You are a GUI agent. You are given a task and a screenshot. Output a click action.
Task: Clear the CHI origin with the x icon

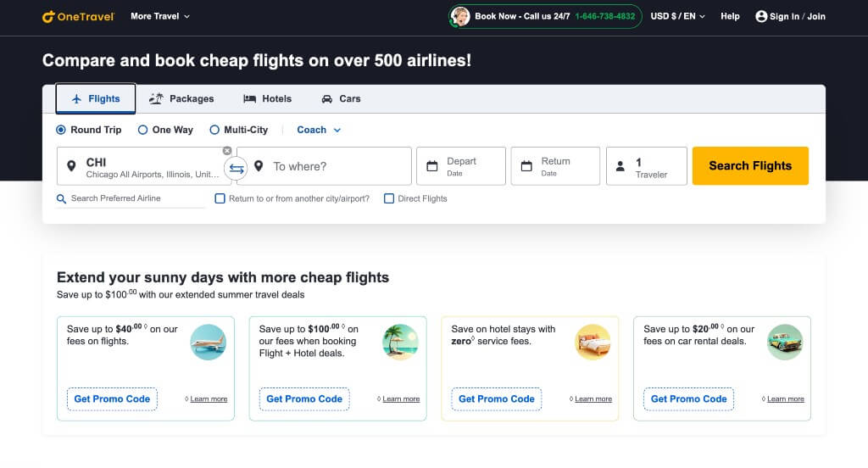[227, 151]
